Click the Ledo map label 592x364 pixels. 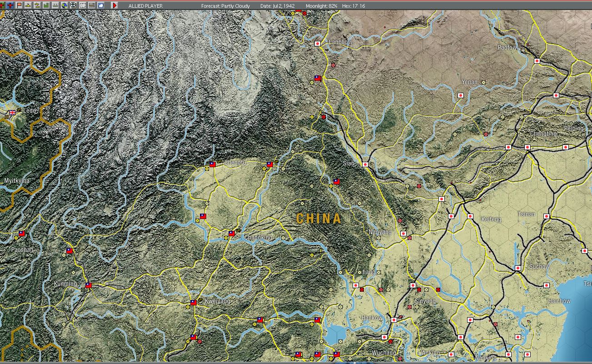pos(30,110)
